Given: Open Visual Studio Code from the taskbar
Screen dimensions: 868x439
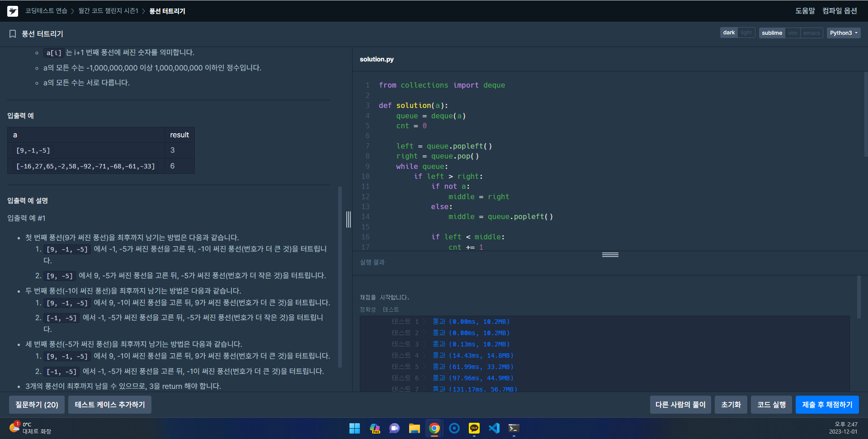Looking at the screenshot, I should pyautogui.click(x=494, y=428).
